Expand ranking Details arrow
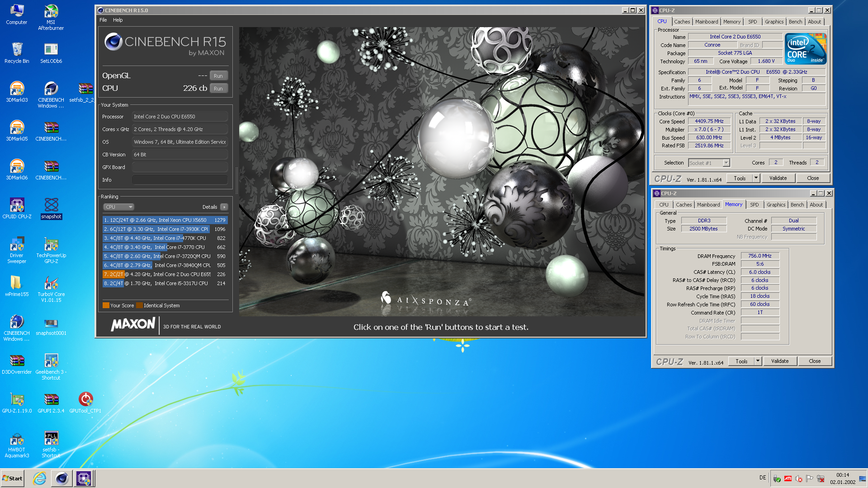Image resolution: width=868 pixels, height=488 pixels. click(224, 207)
